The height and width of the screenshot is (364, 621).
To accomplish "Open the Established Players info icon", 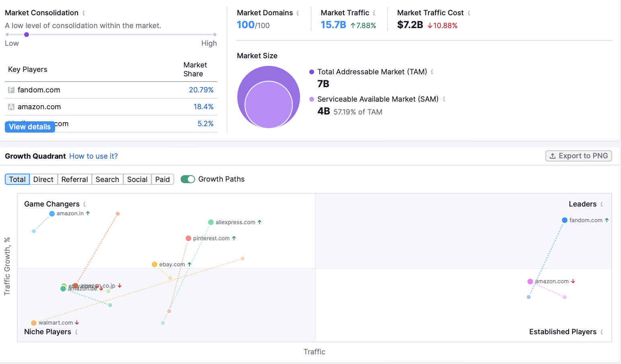I will pos(602,332).
